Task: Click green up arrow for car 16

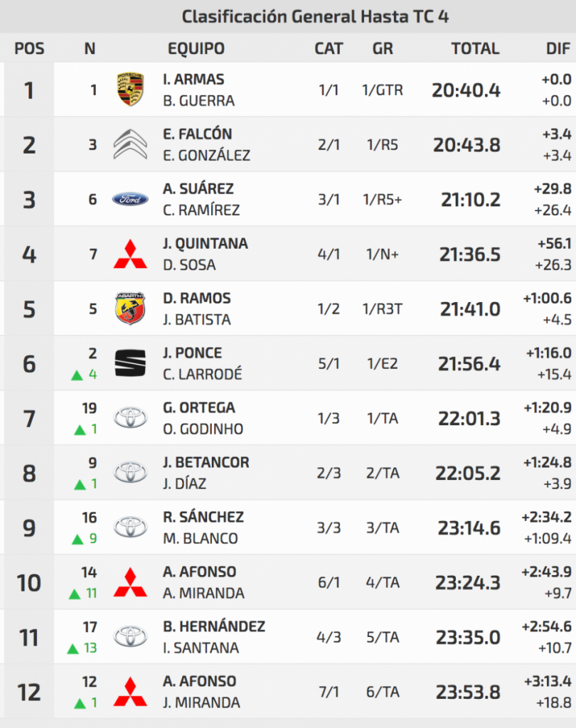Action: (x=77, y=539)
